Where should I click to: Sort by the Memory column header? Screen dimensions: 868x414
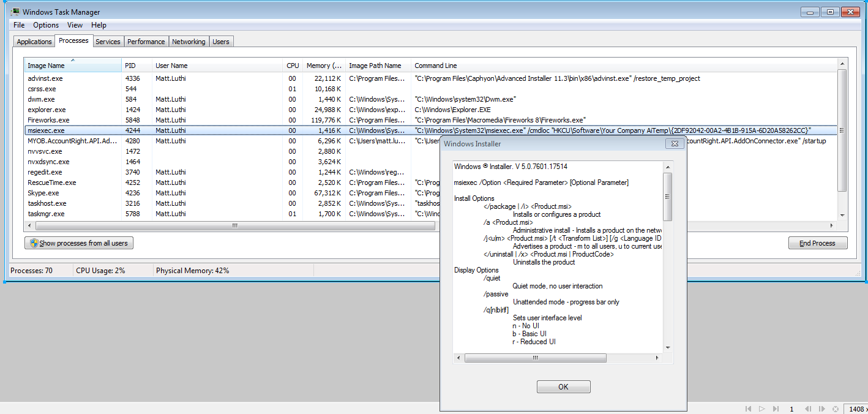pos(324,66)
